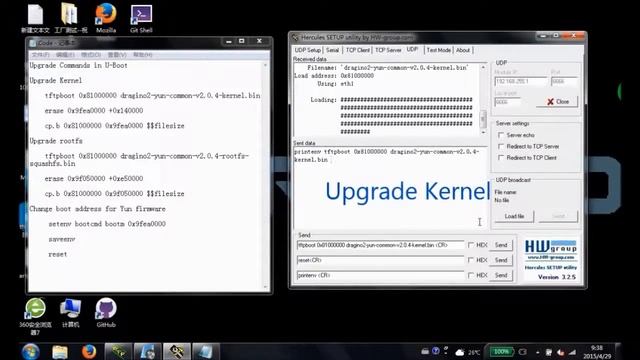Viewport: 640px width, 360px height.
Task: Click the UDP Port input field
Action: 564,82
